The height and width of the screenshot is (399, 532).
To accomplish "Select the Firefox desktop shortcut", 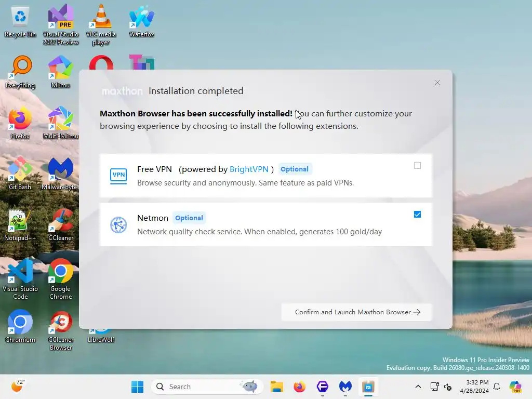I will click(x=20, y=124).
